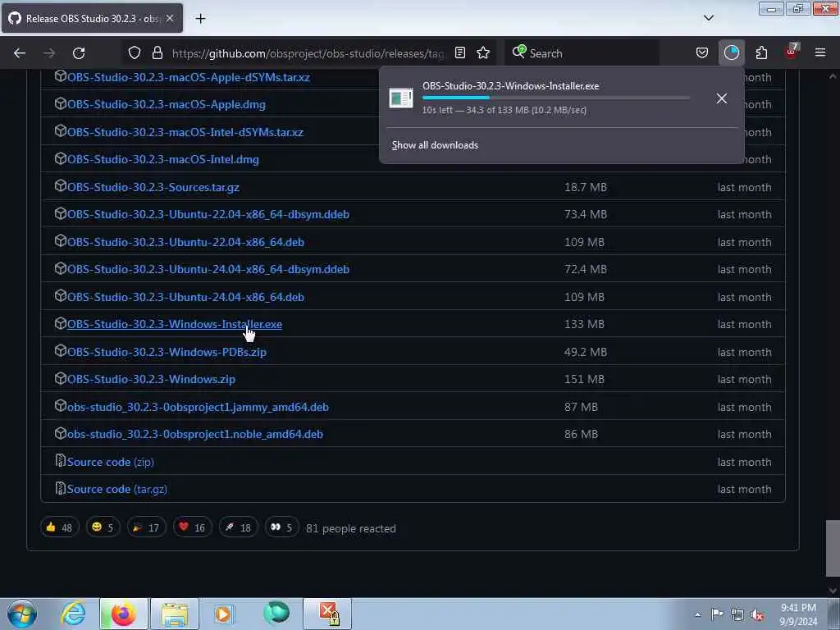This screenshot has width=840, height=630.
Task: Download OBS-Studio-30.2.3-Windows-PDBs.zip
Action: coord(167,352)
